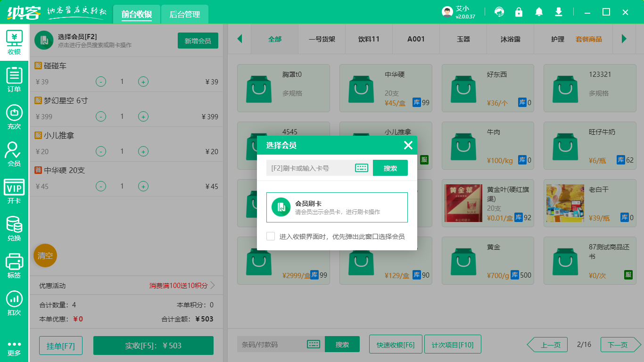Image resolution: width=644 pixels, height=362 pixels.
Task: Click 搜索 next to barcode field
Action: [x=342, y=344]
